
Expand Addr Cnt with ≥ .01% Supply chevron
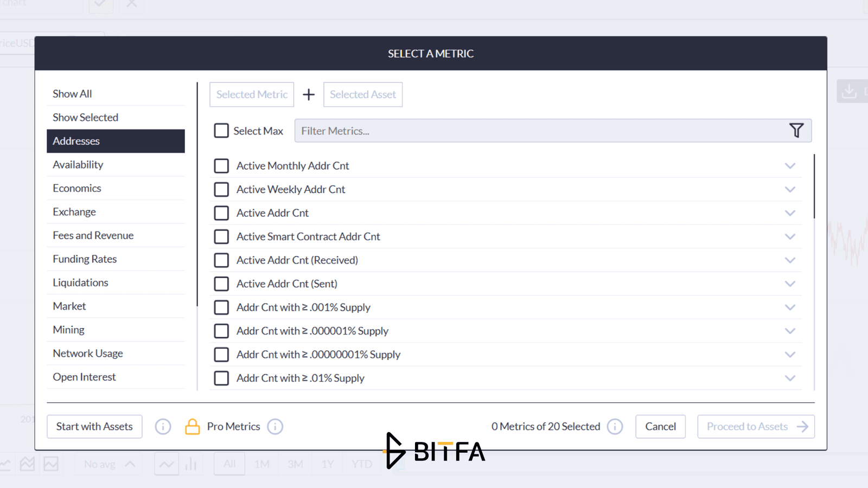790,378
